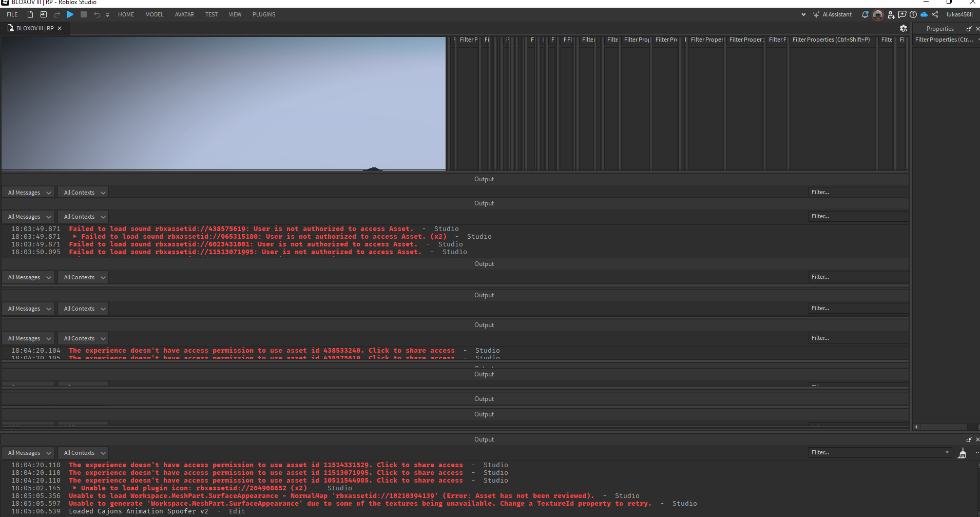Click the AI Assistant sparkle icon
The image size is (980, 517).
coord(816,14)
